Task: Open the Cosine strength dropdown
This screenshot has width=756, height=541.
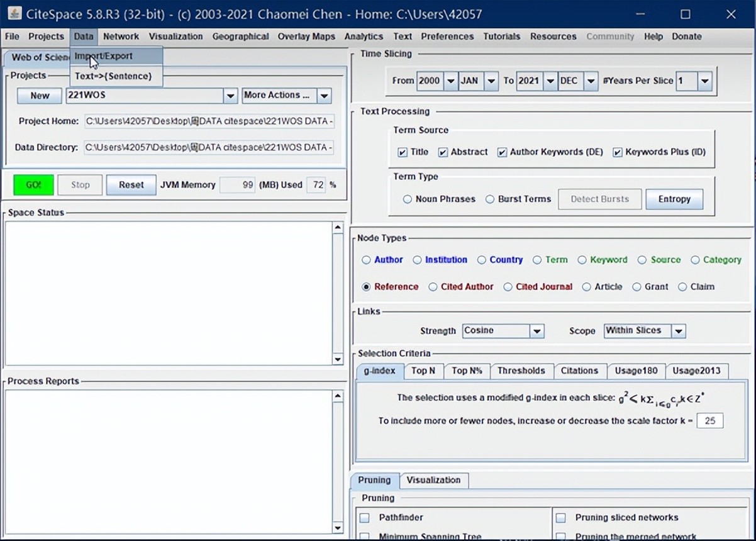Action: click(x=536, y=331)
